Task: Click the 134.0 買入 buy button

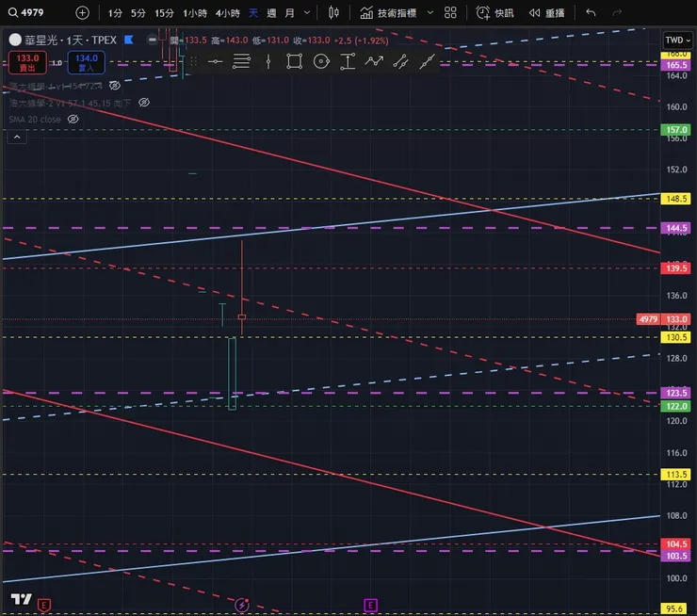Action: (87, 63)
